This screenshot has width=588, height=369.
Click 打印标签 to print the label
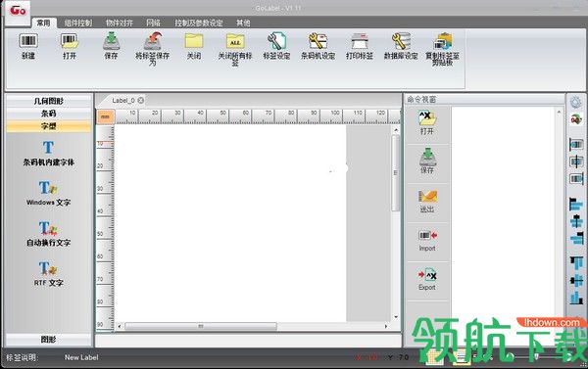(x=360, y=41)
